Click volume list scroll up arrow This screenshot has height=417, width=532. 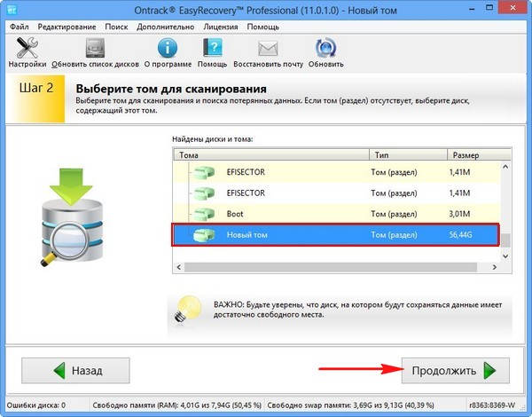click(505, 167)
